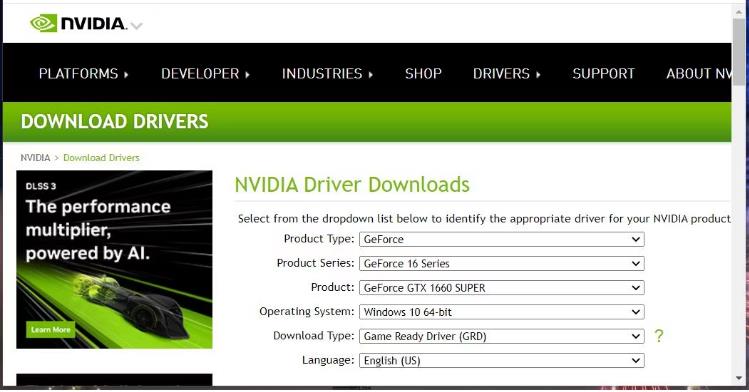Expand the Product Type dropdown
This screenshot has width=749, height=392.
point(502,239)
